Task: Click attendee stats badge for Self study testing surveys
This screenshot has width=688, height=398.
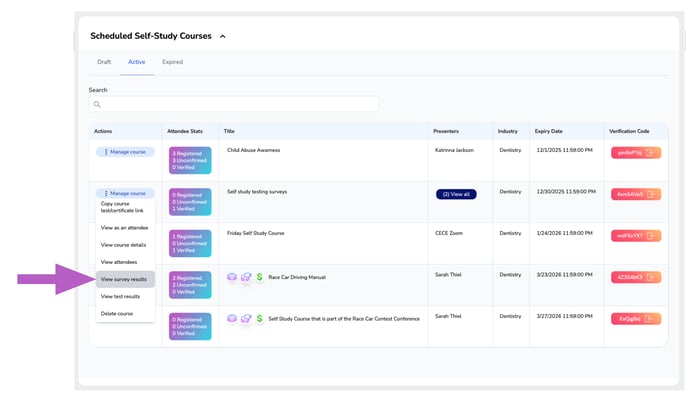Action: point(190,202)
